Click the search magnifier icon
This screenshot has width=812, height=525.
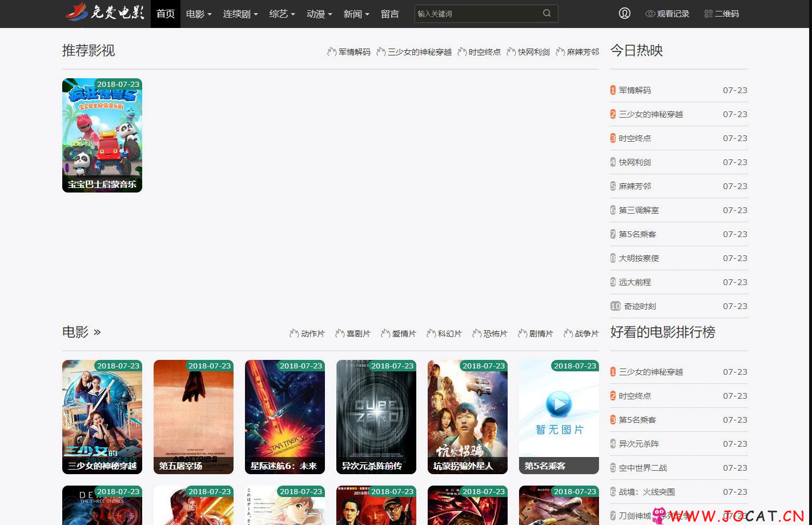coord(547,13)
